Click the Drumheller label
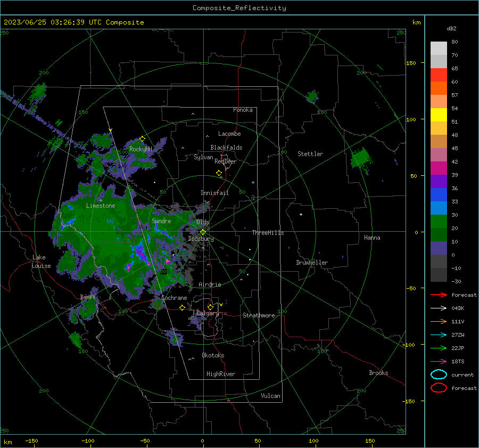479x448 pixels. point(312,263)
